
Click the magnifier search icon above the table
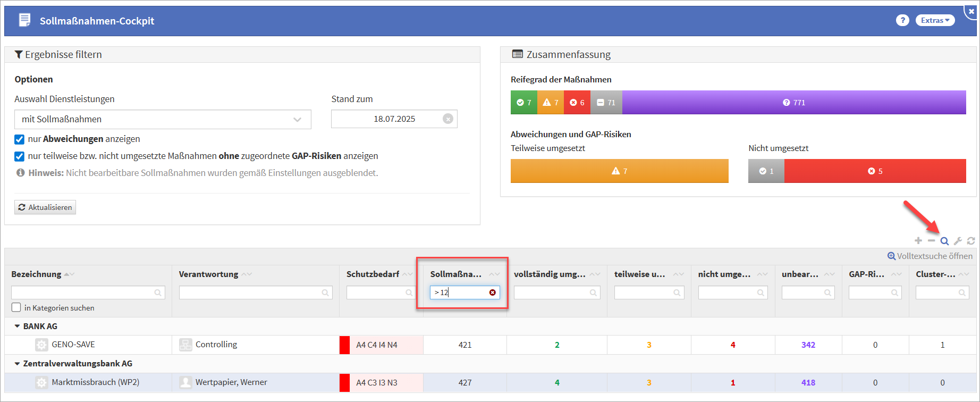click(x=944, y=241)
